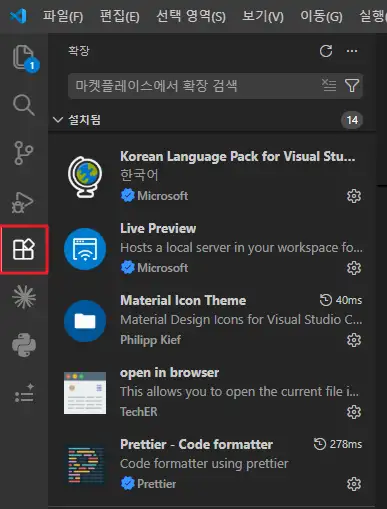Image resolution: width=387 pixels, height=509 pixels.
Task: Click the Prettier extension thumbnail
Action: [85, 465]
